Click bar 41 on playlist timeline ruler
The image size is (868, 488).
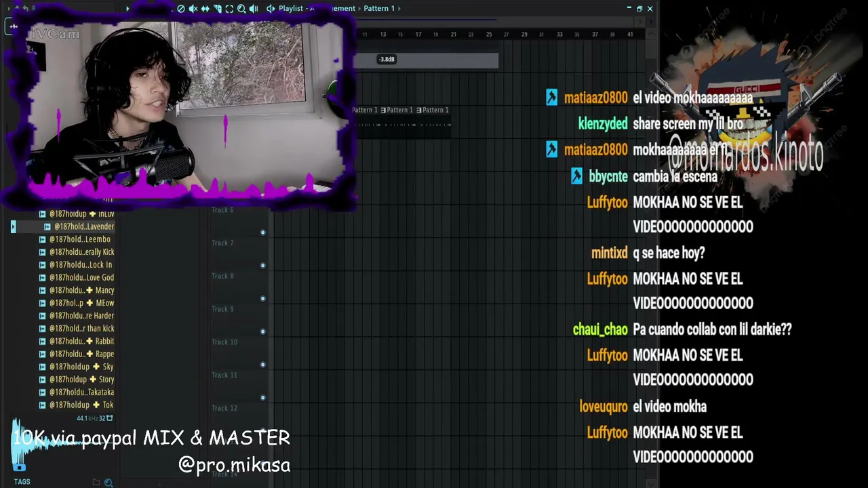630,35
